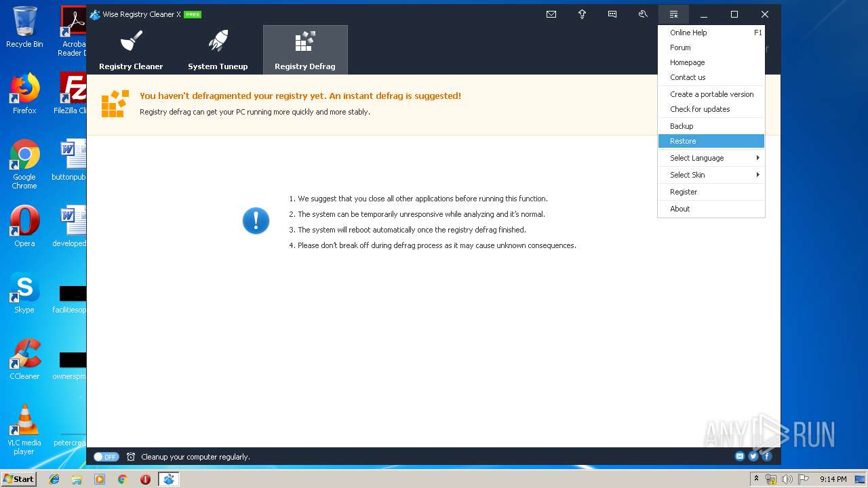Click Backup in the menu

pyautogui.click(x=711, y=126)
